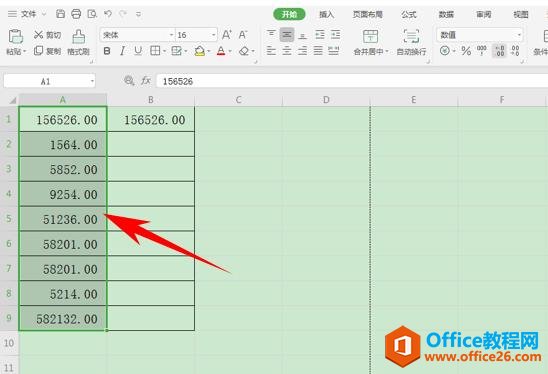Toggle middle vertical alignment

click(x=287, y=34)
